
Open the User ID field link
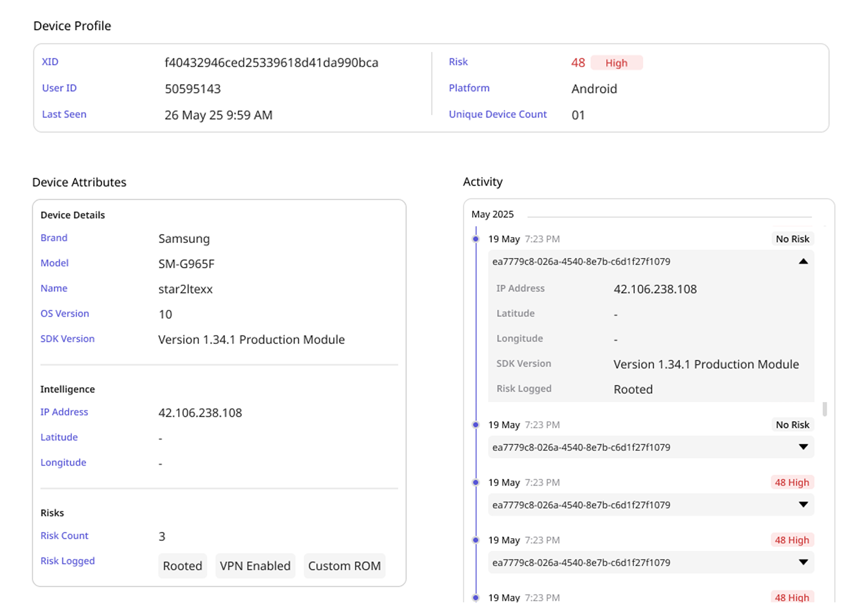click(x=59, y=88)
